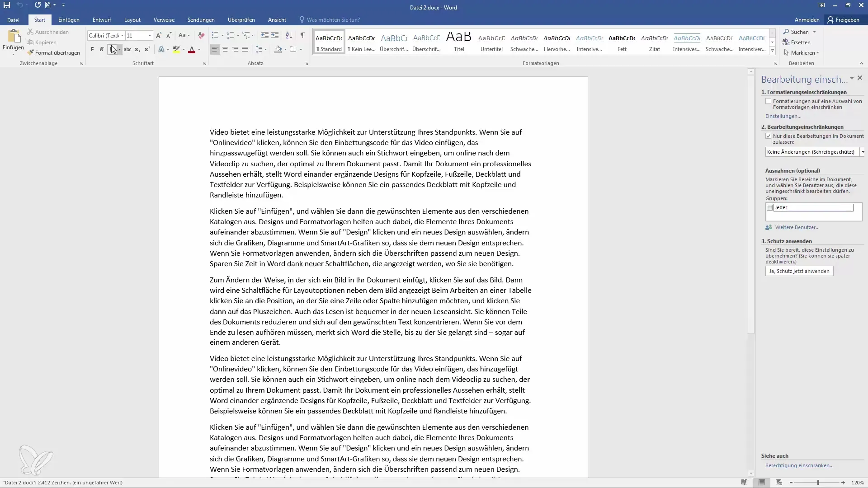868x488 pixels.
Task: Click Ja, Schutz jetzt anwenden button
Action: 799,271
